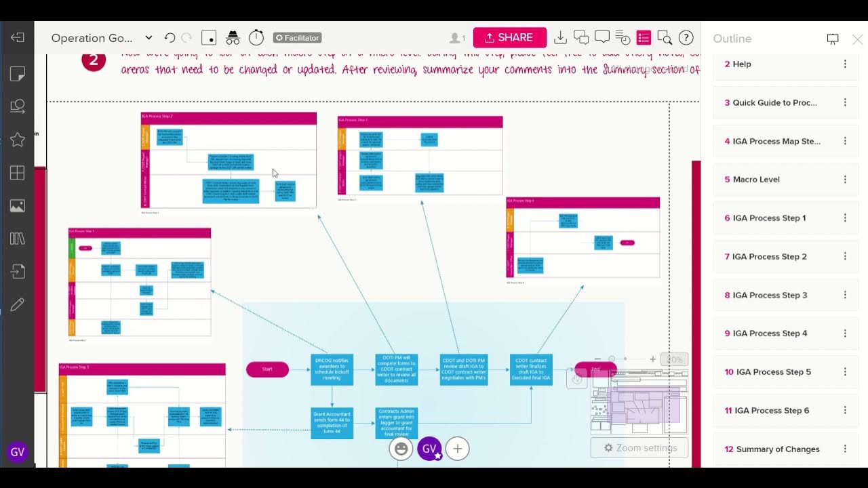
Task: Open the comments speech bubble icon
Action: click(601, 38)
